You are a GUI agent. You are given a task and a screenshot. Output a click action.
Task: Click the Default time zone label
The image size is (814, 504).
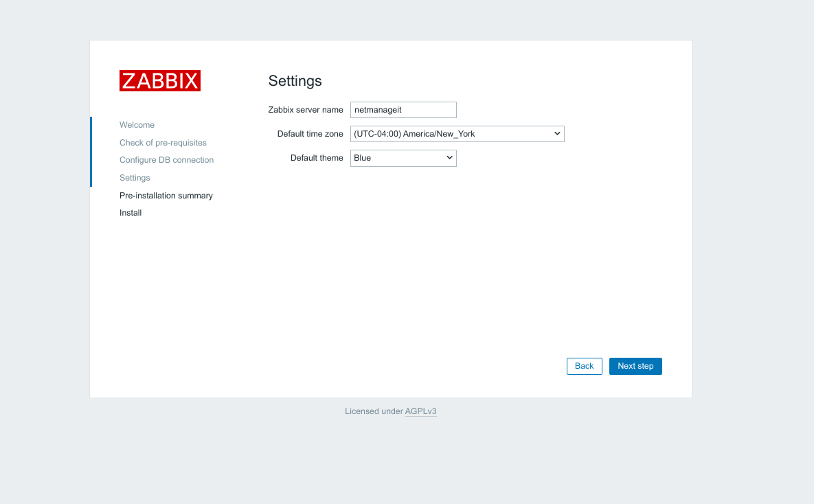click(310, 134)
